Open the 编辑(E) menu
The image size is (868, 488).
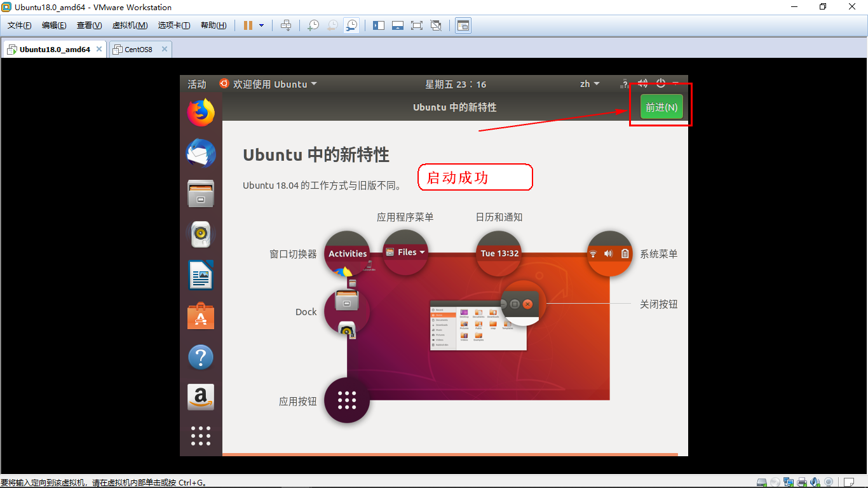point(54,25)
